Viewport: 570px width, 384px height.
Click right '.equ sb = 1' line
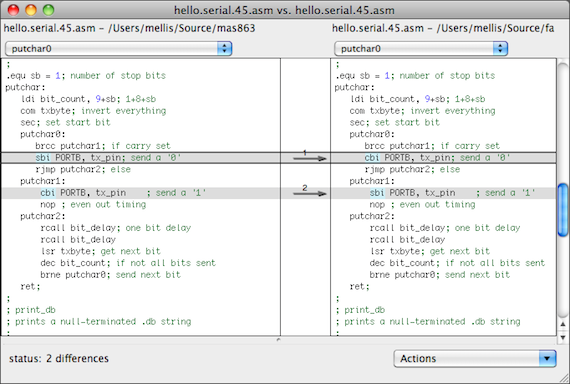(x=415, y=76)
